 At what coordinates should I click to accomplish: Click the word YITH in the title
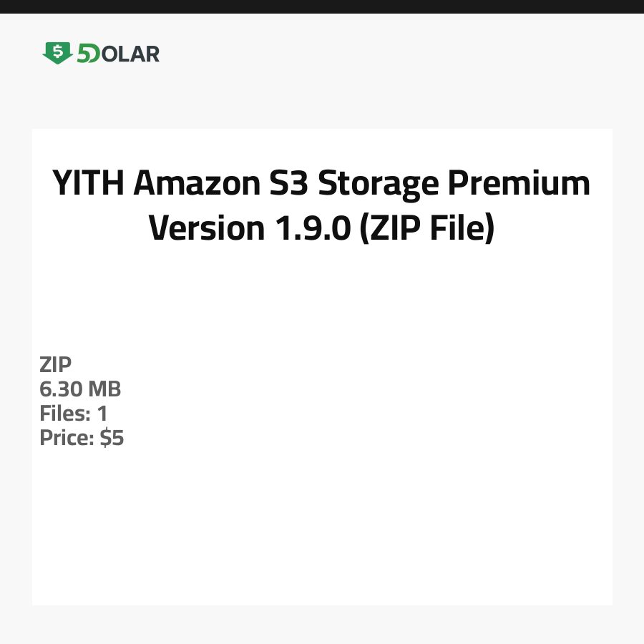pos(88,184)
